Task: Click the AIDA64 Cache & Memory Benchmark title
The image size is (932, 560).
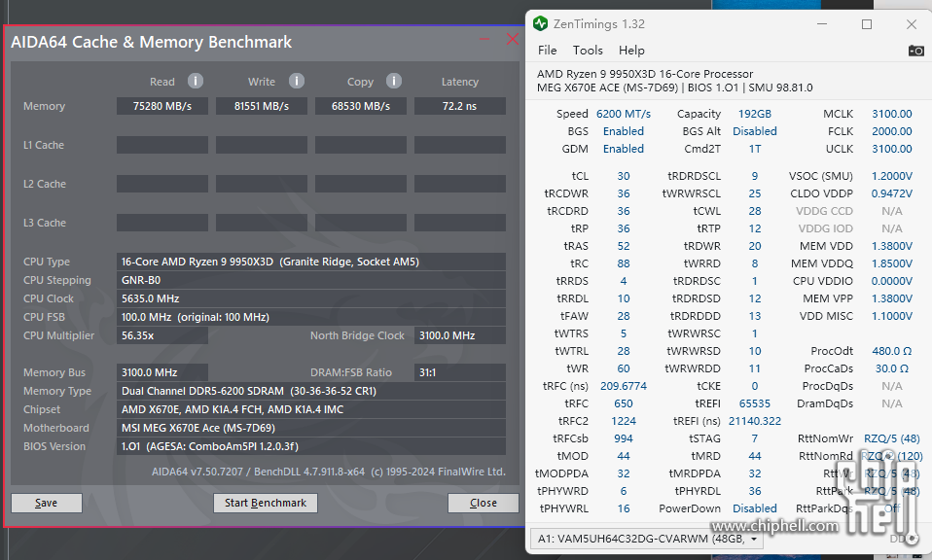Action: coord(151,42)
